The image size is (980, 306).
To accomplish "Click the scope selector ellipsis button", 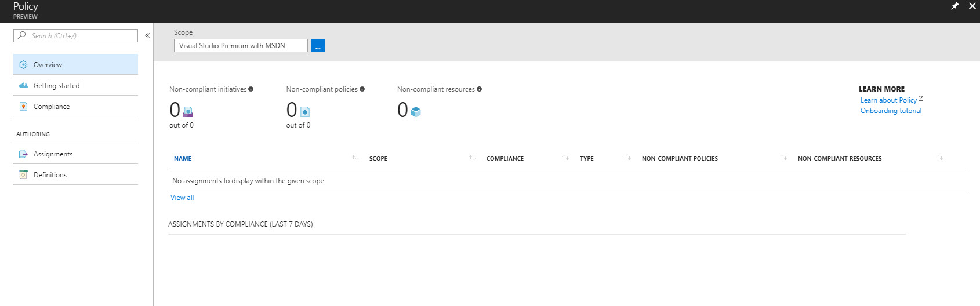I will pos(318,45).
